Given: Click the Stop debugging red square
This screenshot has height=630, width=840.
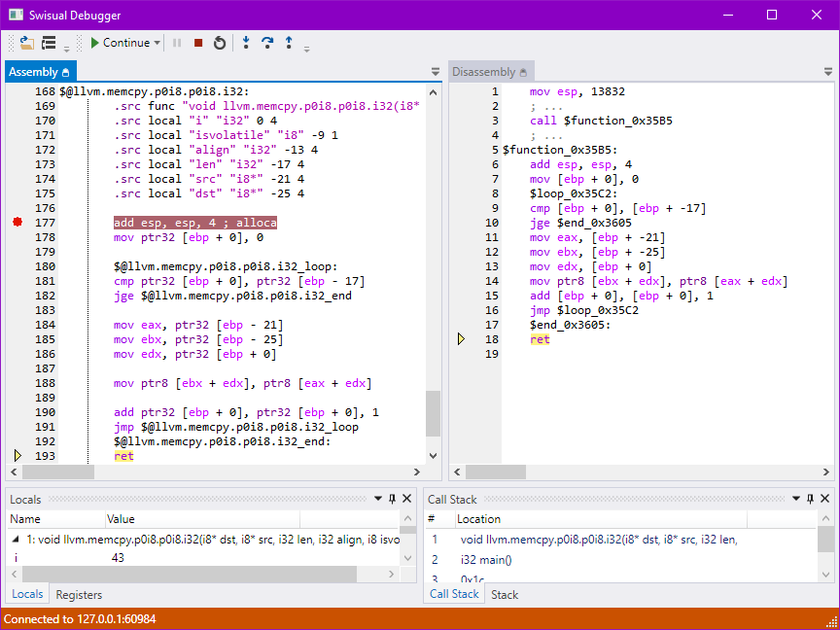Looking at the screenshot, I should tap(198, 43).
